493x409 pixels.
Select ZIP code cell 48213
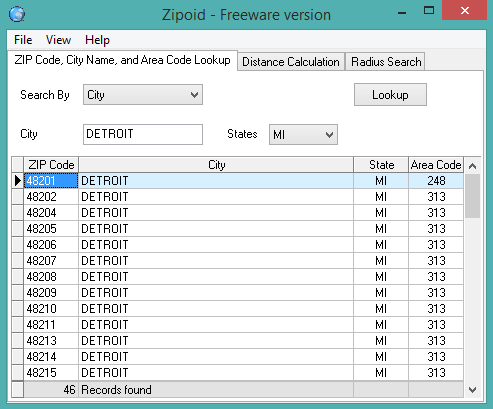51,341
